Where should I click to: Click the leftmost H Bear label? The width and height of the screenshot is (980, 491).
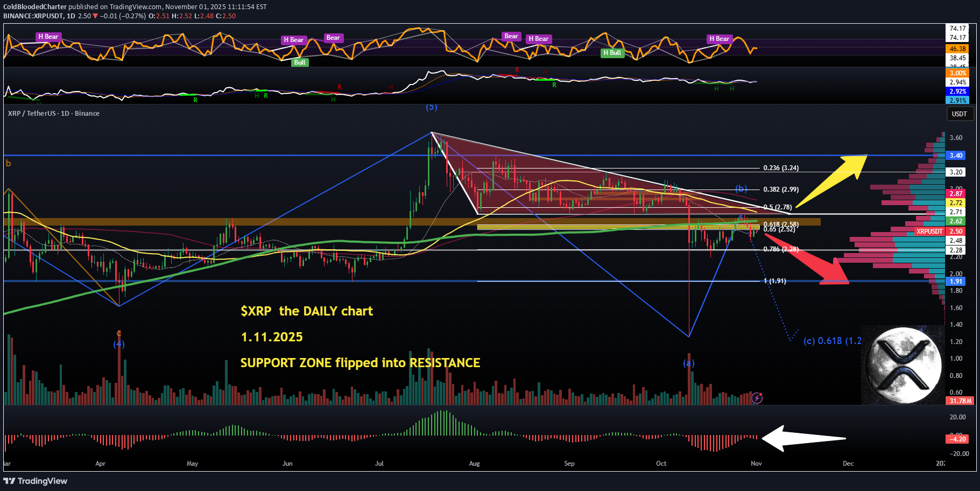click(48, 37)
